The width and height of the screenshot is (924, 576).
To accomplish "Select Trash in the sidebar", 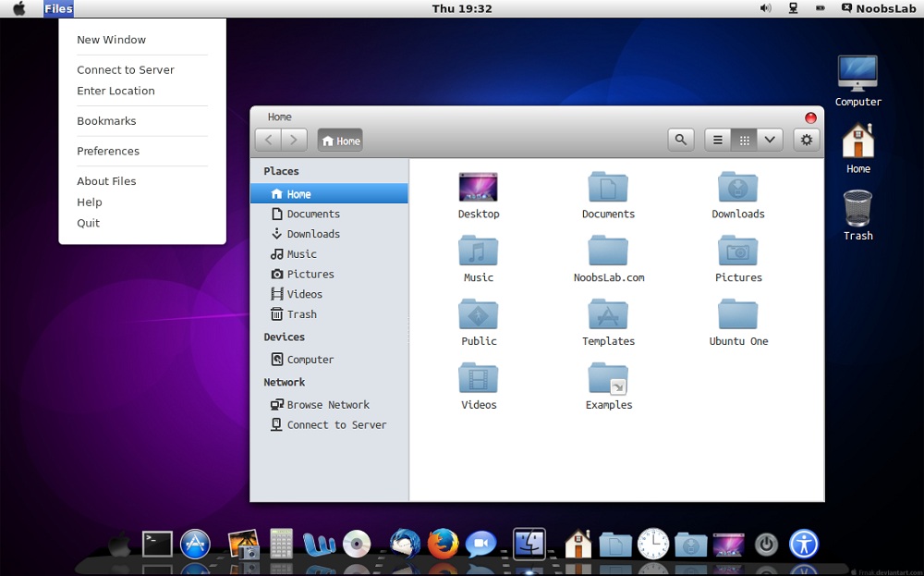I will tap(301, 314).
